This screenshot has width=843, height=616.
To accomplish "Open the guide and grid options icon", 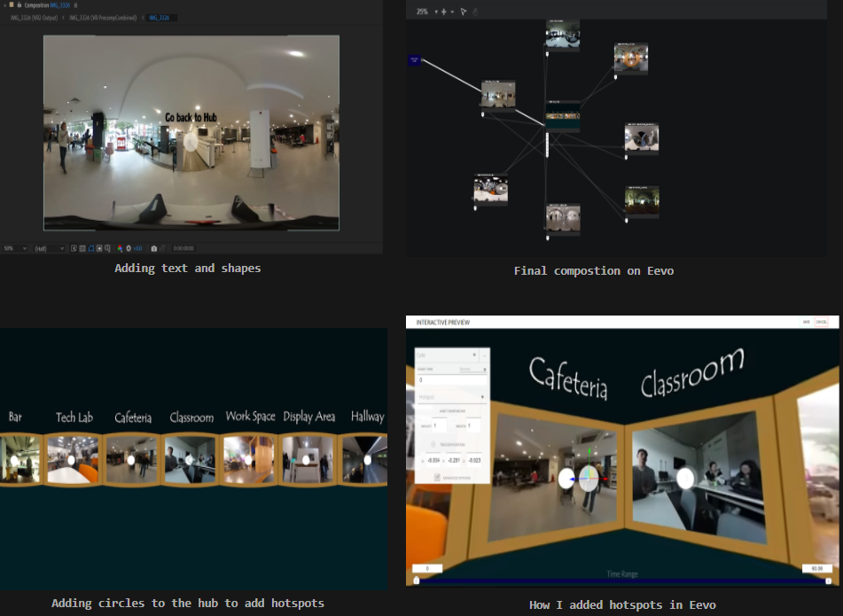I will pos(107,248).
